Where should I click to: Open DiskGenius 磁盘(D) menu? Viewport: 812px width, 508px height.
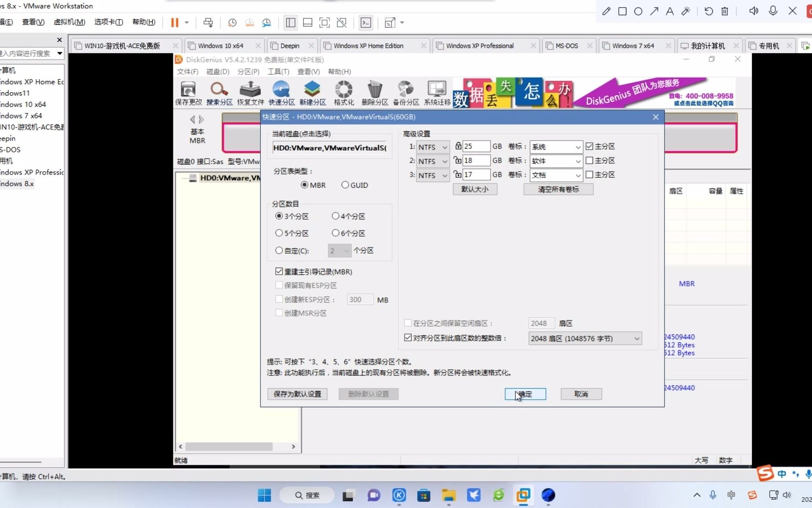coord(218,71)
